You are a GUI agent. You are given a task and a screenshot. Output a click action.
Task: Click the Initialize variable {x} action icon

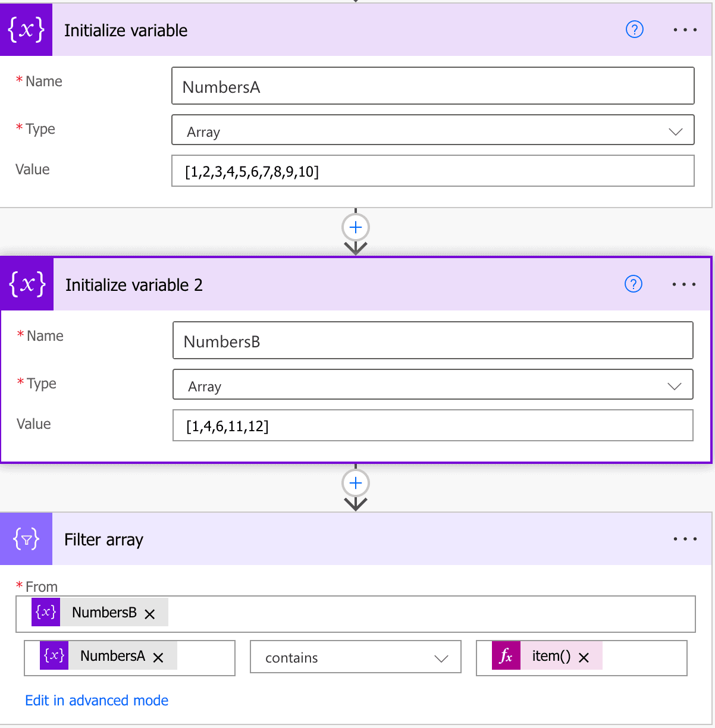click(26, 29)
